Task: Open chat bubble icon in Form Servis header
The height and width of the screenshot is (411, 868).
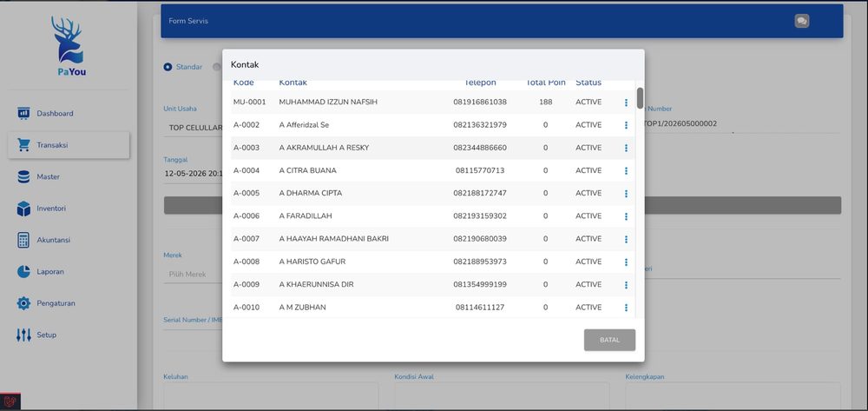Action: [x=801, y=21]
